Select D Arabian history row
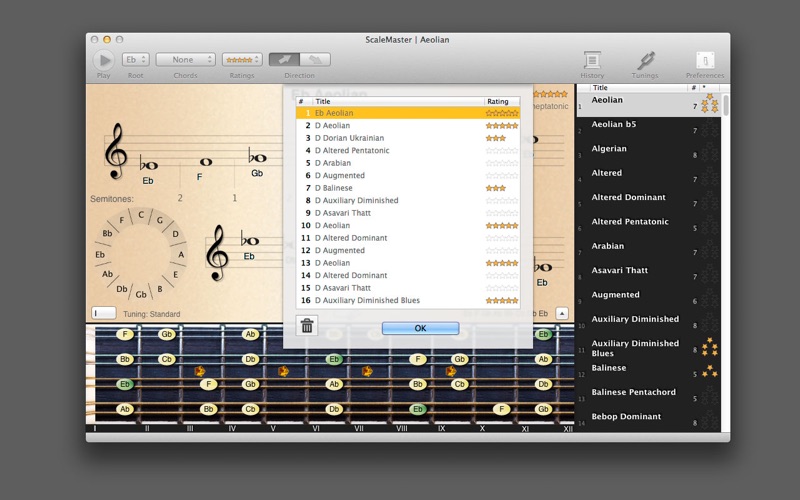The height and width of the screenshot is (500, 800). (408, 163)
